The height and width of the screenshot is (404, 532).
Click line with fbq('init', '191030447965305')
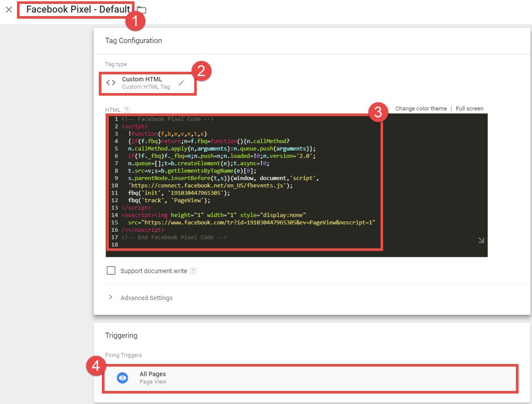pos(179,193)
